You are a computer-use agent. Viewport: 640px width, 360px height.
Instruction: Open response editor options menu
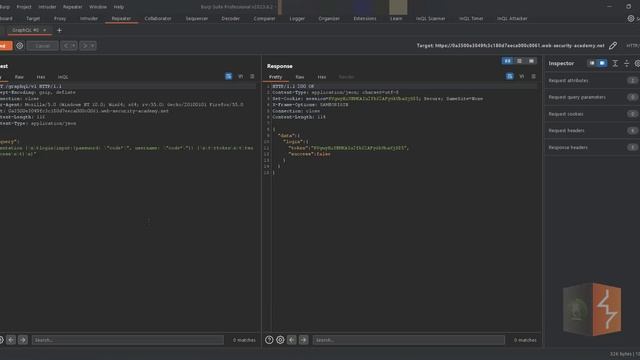533,76
